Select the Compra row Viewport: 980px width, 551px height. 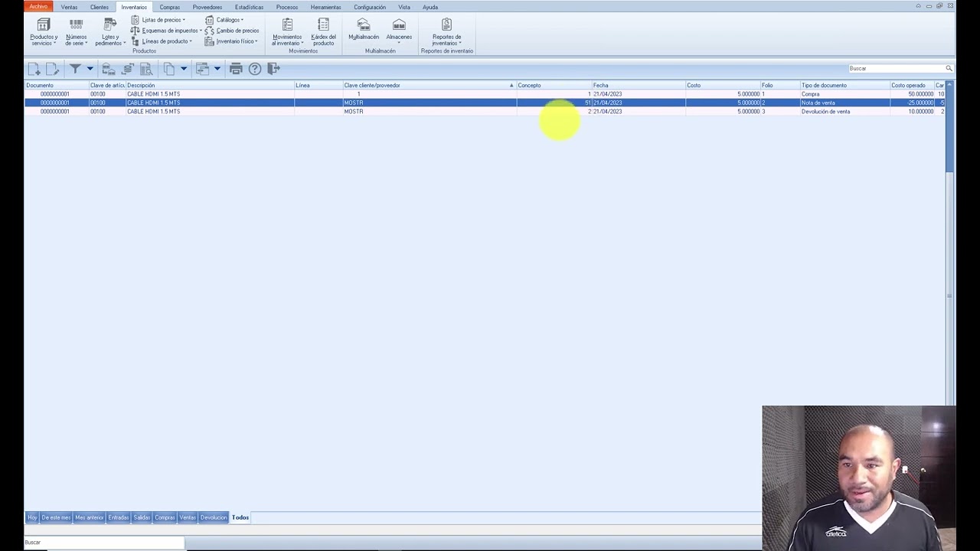point(485,93)
